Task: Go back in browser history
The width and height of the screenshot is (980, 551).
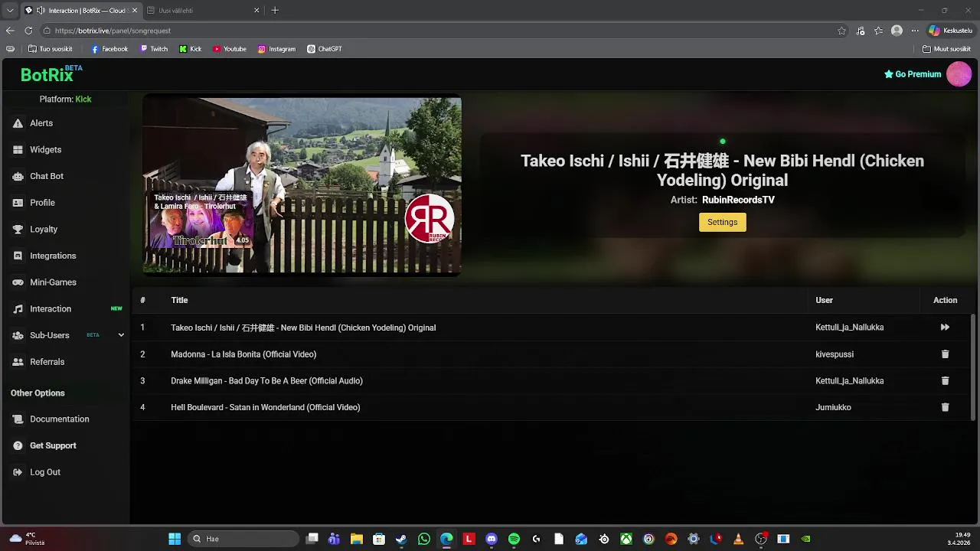Action: coord(10,31)
